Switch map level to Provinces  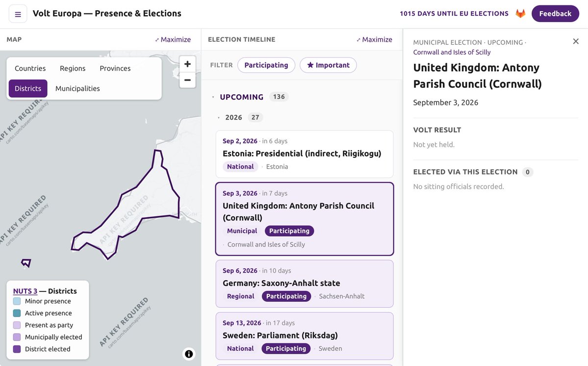click(115, 68)
